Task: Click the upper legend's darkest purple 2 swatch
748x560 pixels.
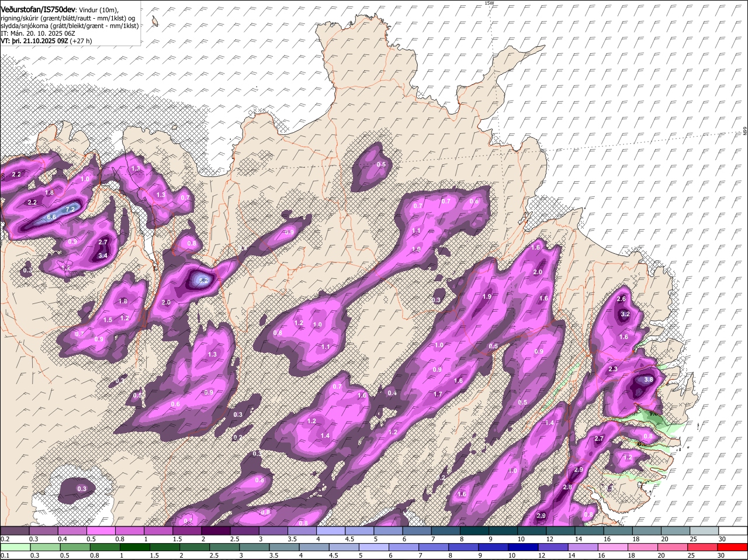Action: 216,530
